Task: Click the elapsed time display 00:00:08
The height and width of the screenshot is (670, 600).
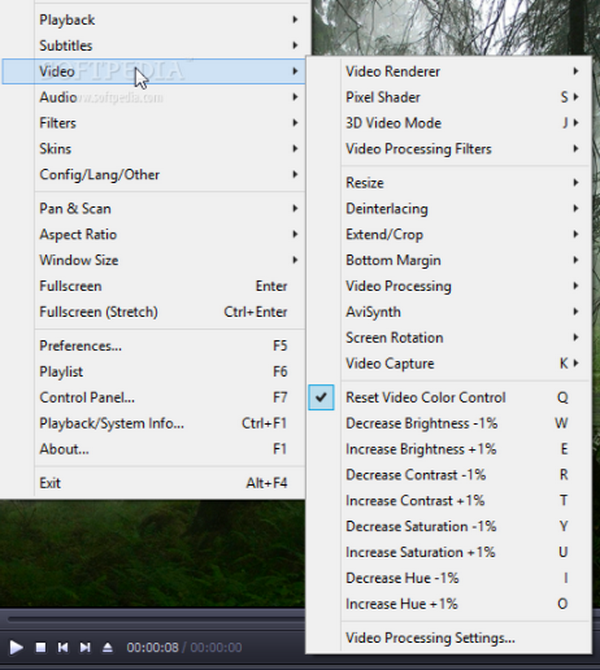Action: point(152,648)
